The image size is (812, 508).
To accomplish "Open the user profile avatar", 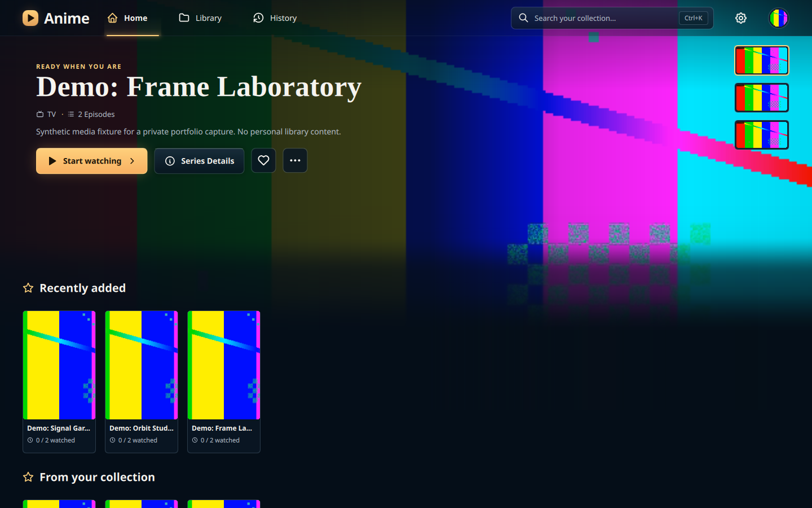I will point(779,18).
